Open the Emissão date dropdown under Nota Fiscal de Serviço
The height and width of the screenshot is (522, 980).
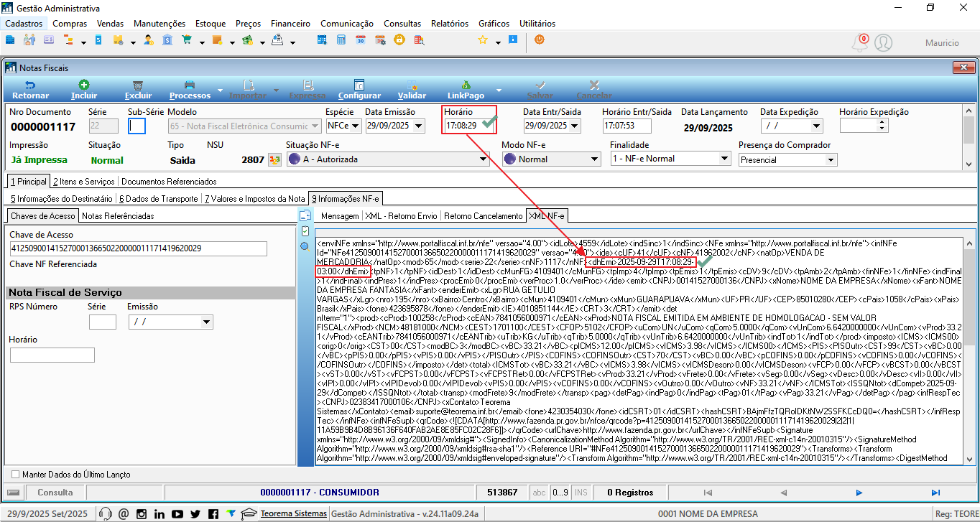coord(208,322)
